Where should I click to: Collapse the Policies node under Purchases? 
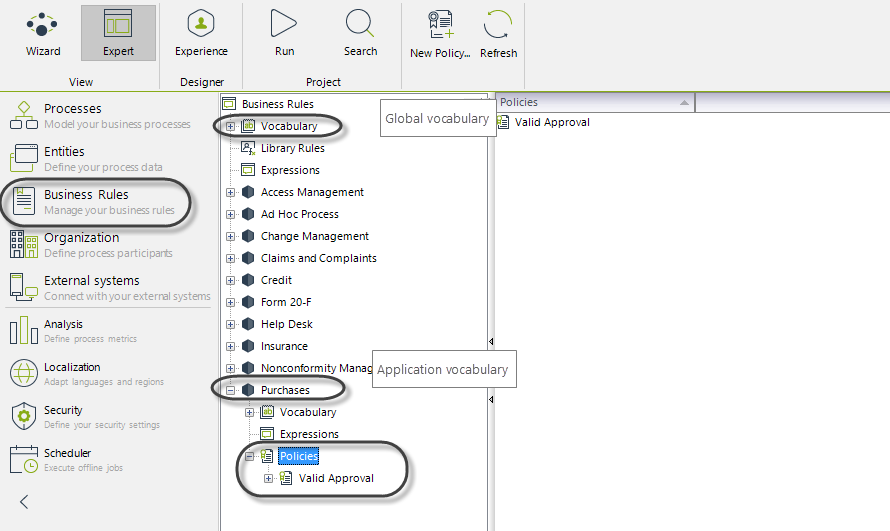pos(249,456)
